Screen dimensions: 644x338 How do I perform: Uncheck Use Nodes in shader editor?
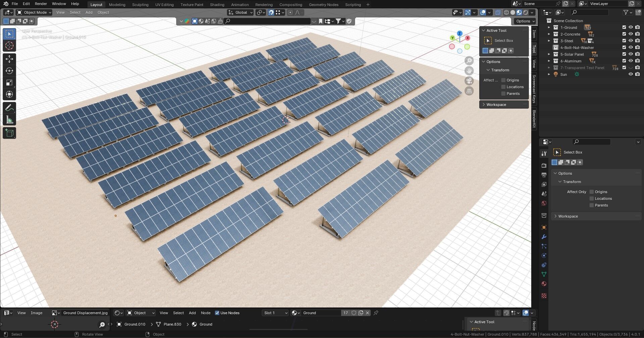[217, 313]
